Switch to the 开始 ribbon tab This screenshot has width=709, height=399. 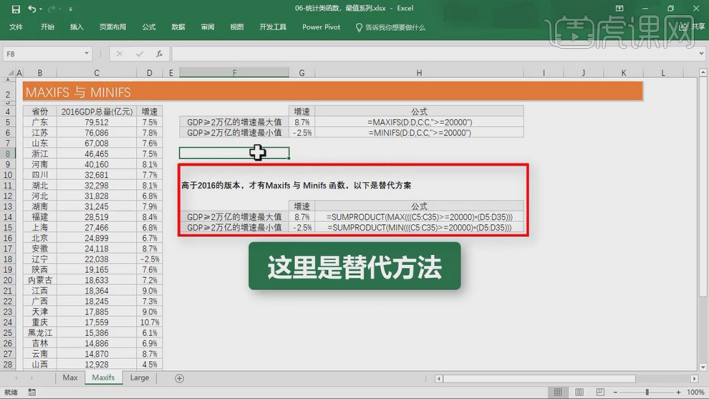tap(47, 27)
